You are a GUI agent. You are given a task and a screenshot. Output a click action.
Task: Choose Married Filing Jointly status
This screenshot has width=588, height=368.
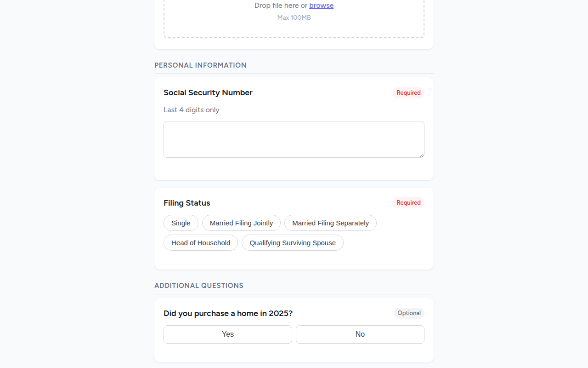[241, 223]
